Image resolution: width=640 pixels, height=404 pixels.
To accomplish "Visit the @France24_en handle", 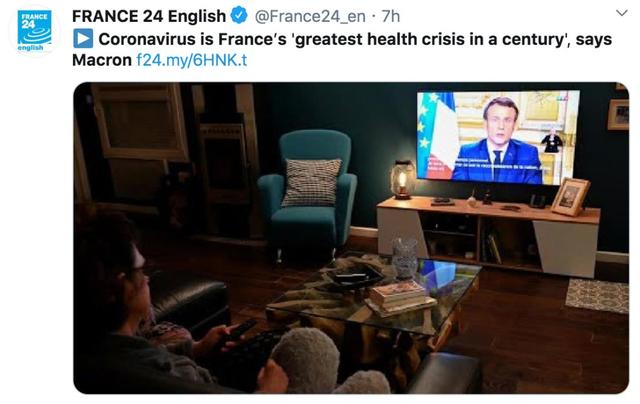I will click(310, 16).
